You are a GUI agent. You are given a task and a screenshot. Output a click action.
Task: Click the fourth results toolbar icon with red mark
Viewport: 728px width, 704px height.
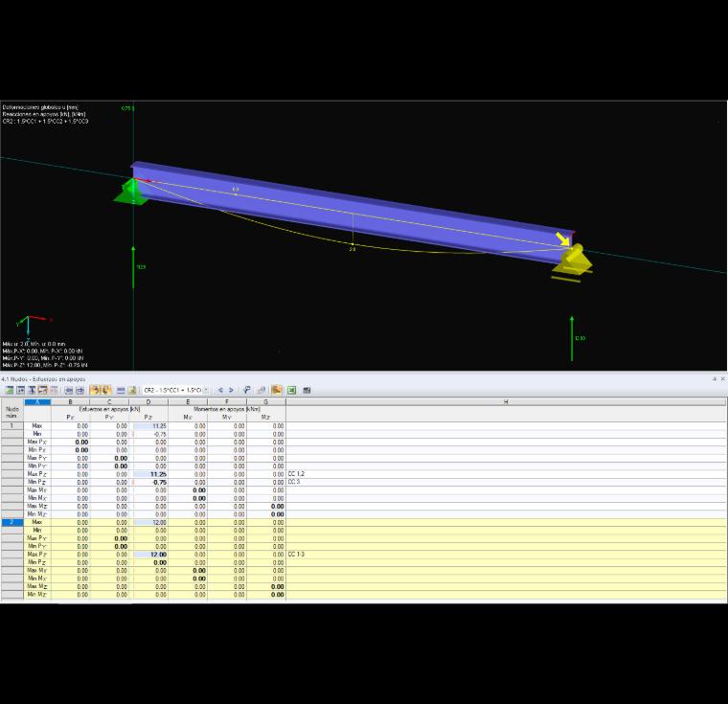[43, 390]
